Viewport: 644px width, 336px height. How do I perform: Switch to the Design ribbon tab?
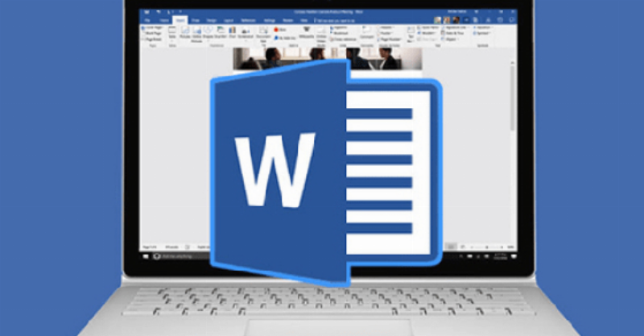pos(212,21)
